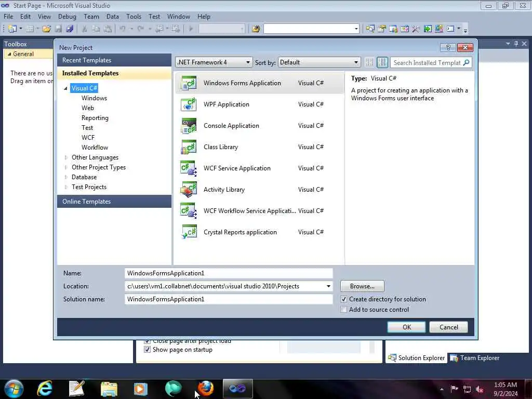532x399 pixels.
Task: Open the Team menu
Action: coord(91,17)
